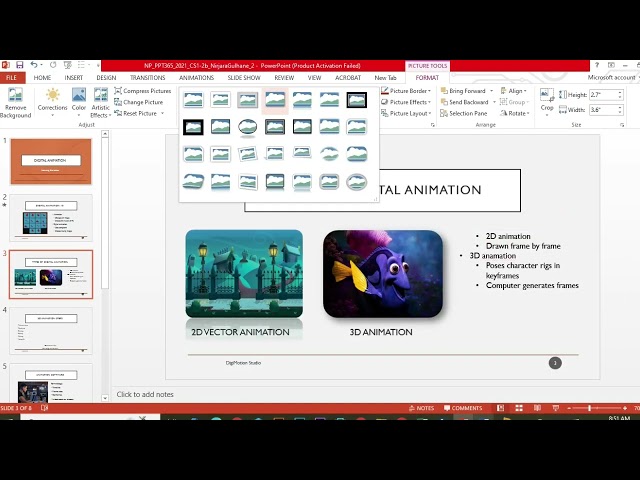Select the first style in bottom row
Screen dimensions: 640x480
click(x=193, y=182)
